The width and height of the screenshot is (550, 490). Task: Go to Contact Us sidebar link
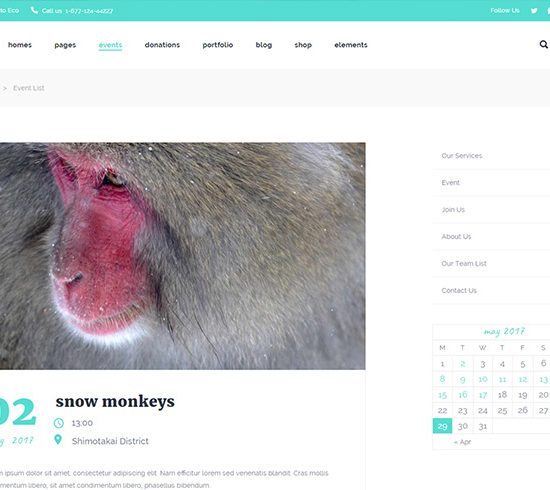click(x=459, y=290)
